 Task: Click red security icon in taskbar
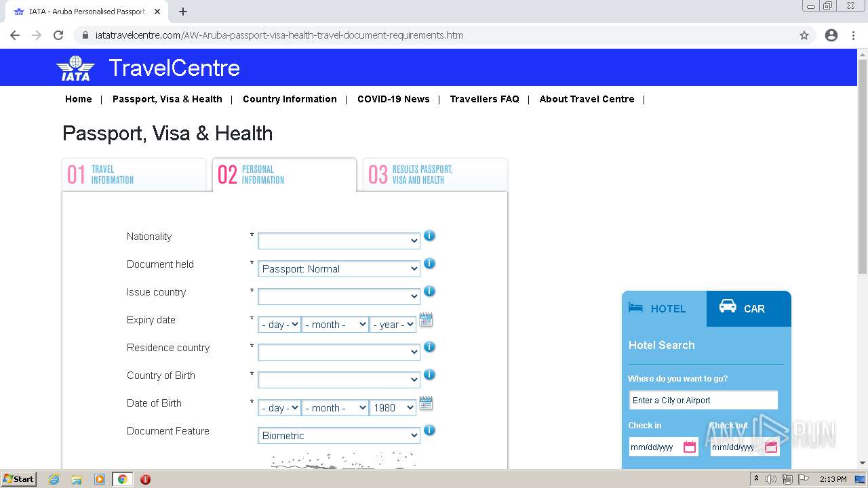pyautogui.click(x=145, y=479)
